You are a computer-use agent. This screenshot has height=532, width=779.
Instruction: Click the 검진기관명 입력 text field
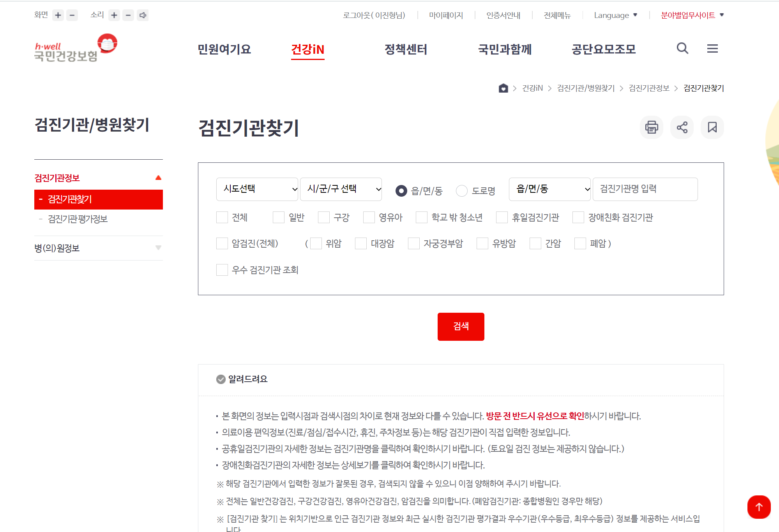(x=645, y=189)
